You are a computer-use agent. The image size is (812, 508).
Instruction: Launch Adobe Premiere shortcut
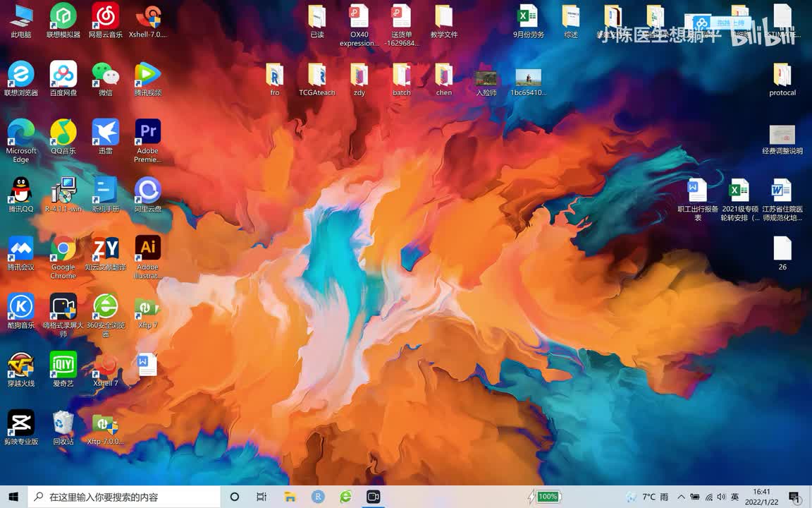(147, 141)
